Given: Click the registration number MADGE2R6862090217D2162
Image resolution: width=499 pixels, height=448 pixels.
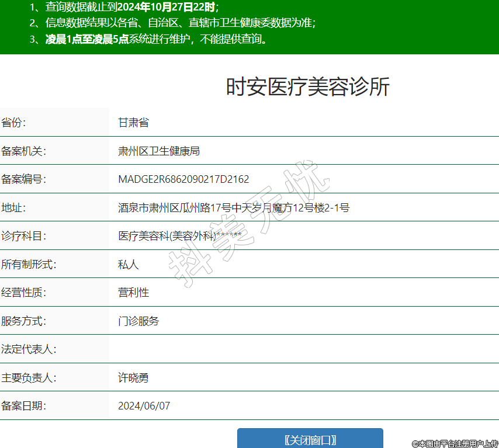Looking at the screenshot, I should coord(183,179).
